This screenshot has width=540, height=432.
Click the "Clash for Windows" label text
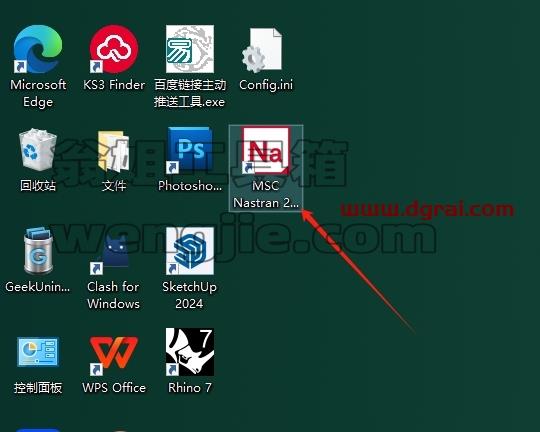[x=114, y=295]
